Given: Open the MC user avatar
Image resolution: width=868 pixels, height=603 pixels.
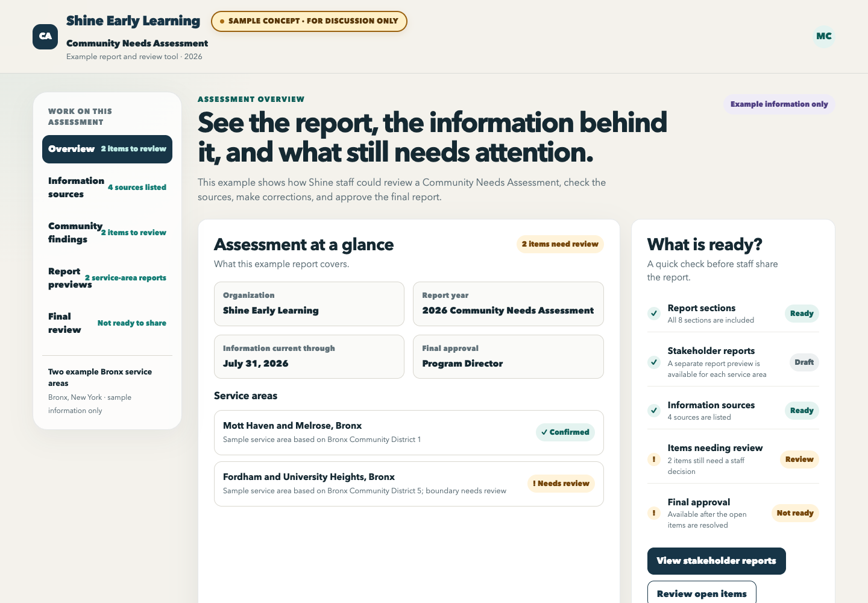Looking at the screenshot, I should [x=824, y=36].
